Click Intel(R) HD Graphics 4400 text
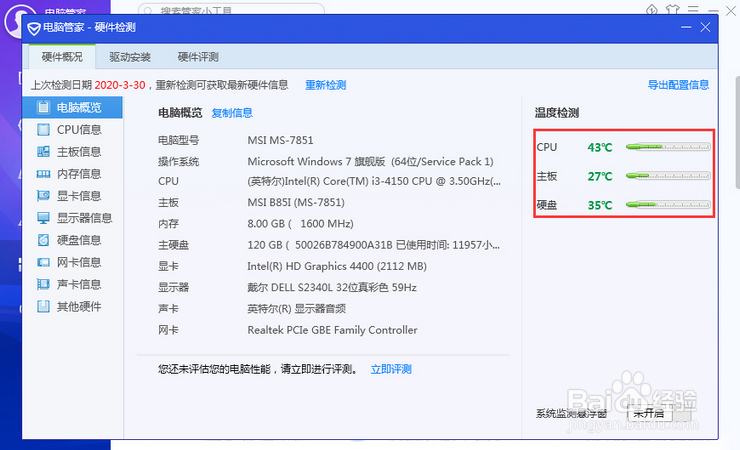This screenshot has width=740, height=450. click(337, 266)
